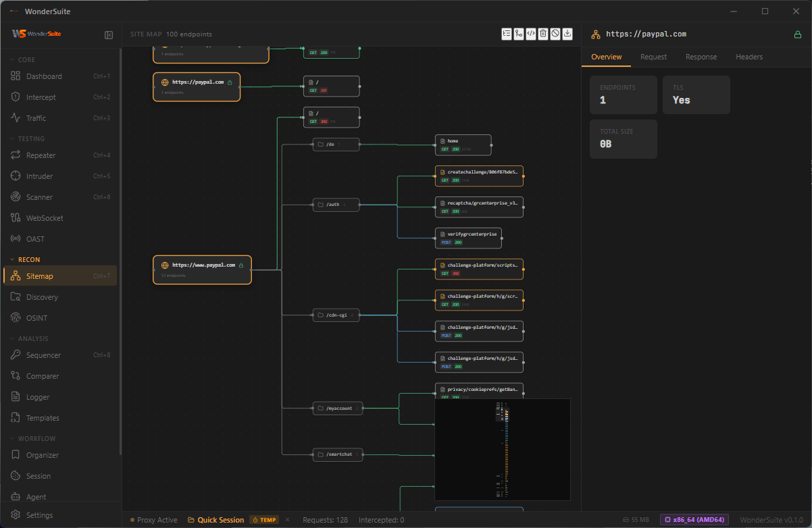
Task: Collapse the ANALYSIS section header
Action: (x=29, y=339)
